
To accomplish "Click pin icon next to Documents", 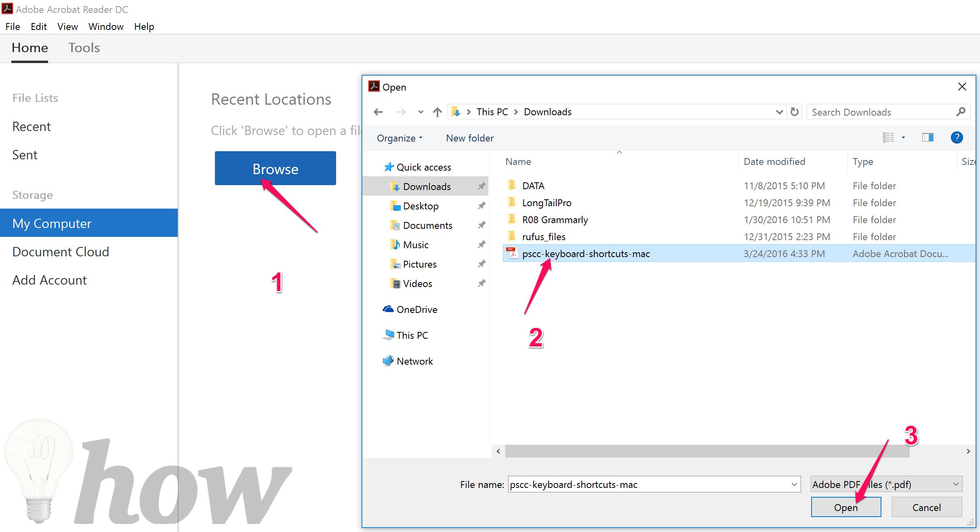I will (482, 225).
